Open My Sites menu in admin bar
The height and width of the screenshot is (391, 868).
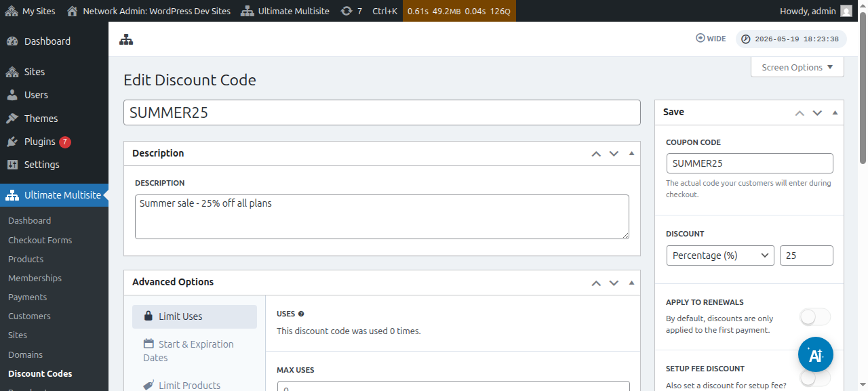coord(31,11)
